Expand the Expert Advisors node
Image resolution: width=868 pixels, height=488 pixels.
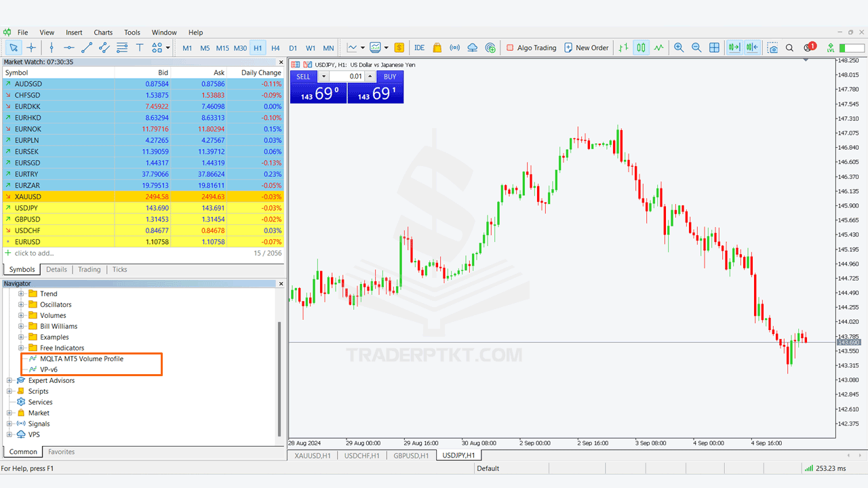(x=9, y=380)
